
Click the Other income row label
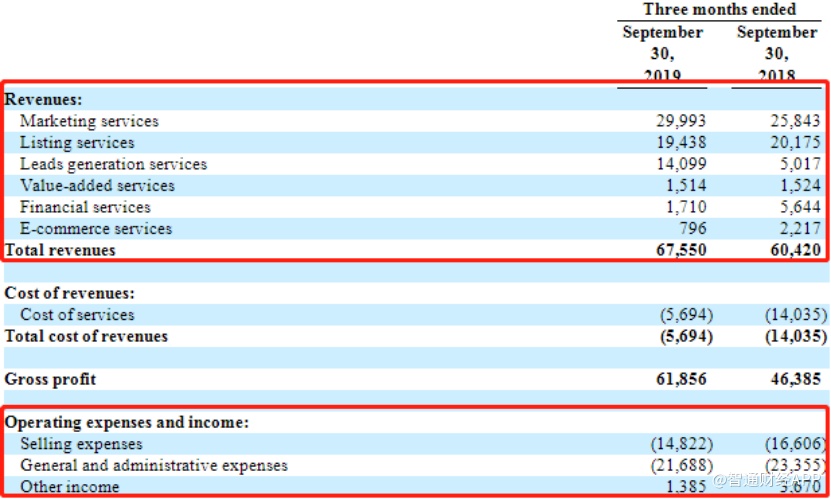69,487
